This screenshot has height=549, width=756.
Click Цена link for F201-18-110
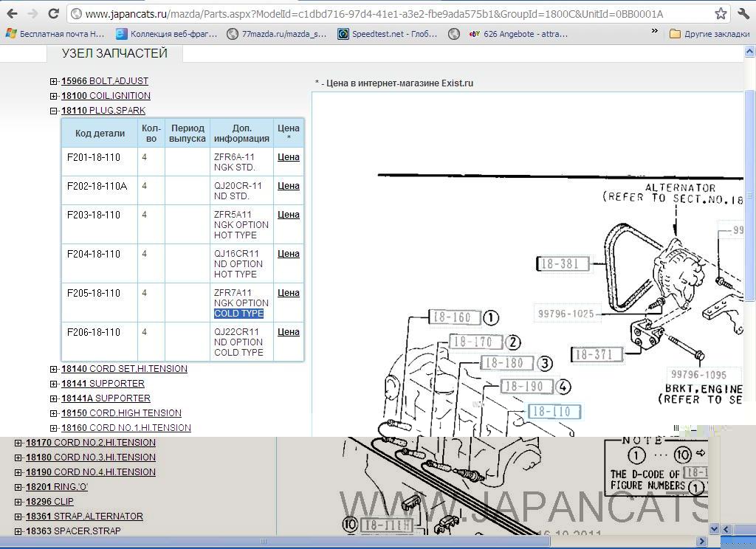288,157
